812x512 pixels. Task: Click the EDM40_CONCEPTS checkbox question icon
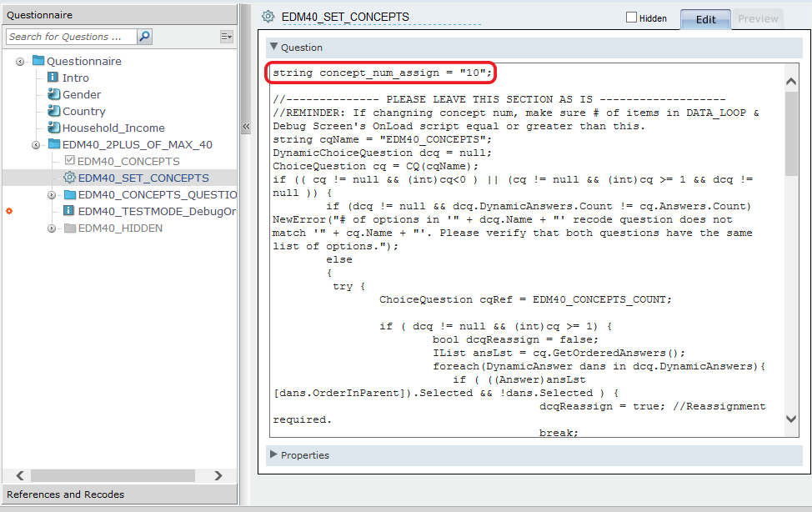pyautogui.click(x=70, y=161)
